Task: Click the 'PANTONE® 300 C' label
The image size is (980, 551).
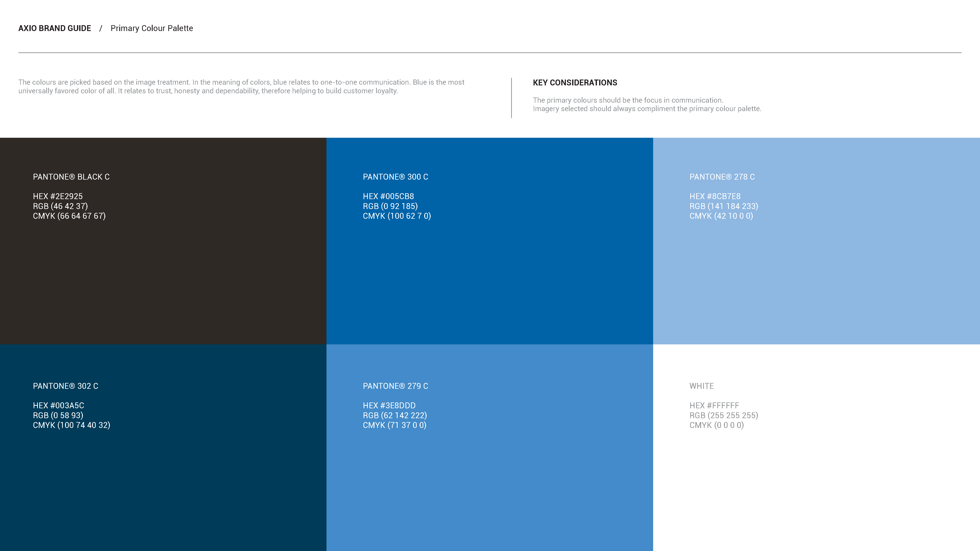Action: [395, 177]
